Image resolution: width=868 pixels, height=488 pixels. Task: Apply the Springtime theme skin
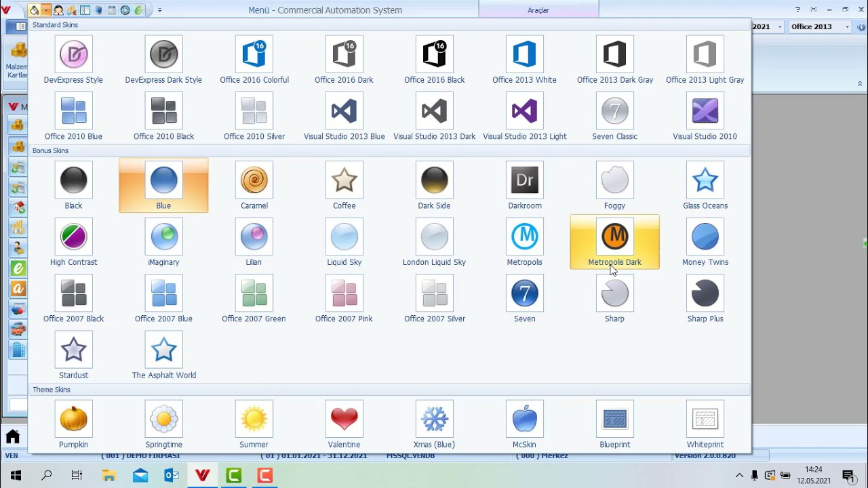coord(163,424)
